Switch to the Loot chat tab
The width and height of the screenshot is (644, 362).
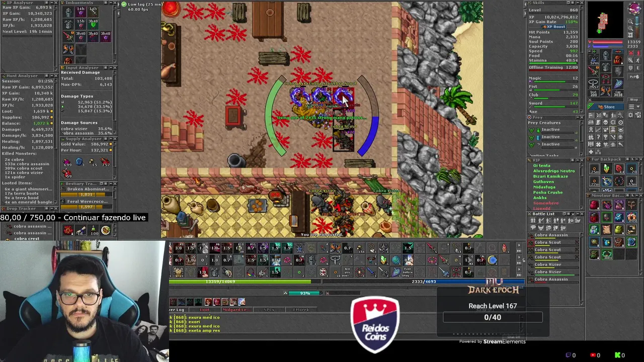[x=204, y=310]
